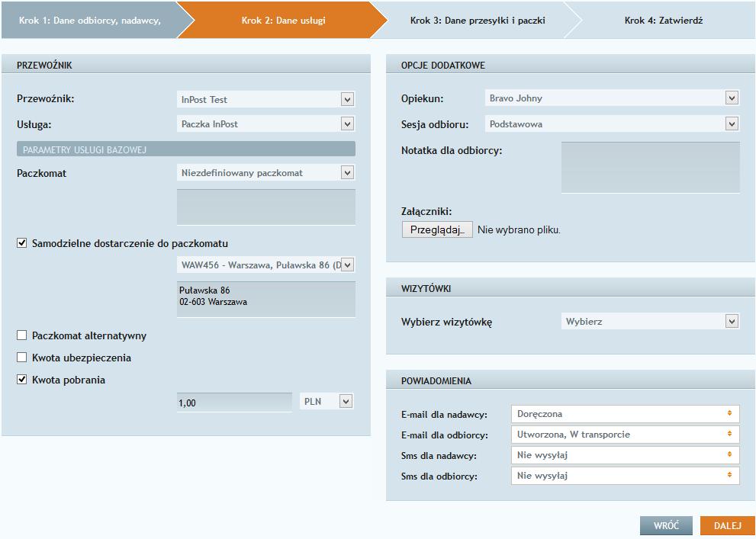This screenshot has height=539, width=756.
Task: Jump to 'Krok 4: Zatwierdź' step
Action: click(664, 21)
